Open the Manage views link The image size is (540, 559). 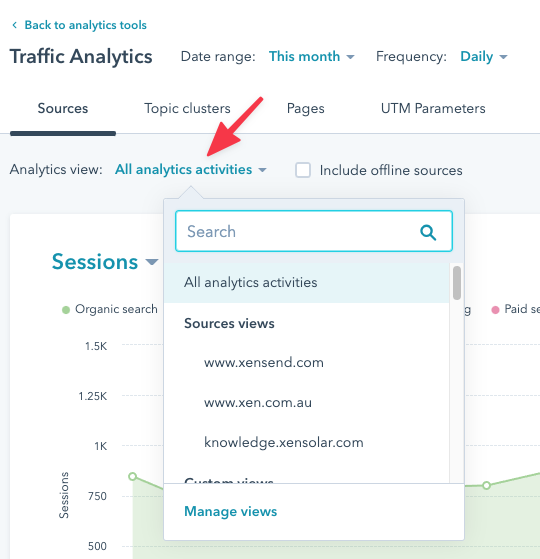tap(230, 511)
